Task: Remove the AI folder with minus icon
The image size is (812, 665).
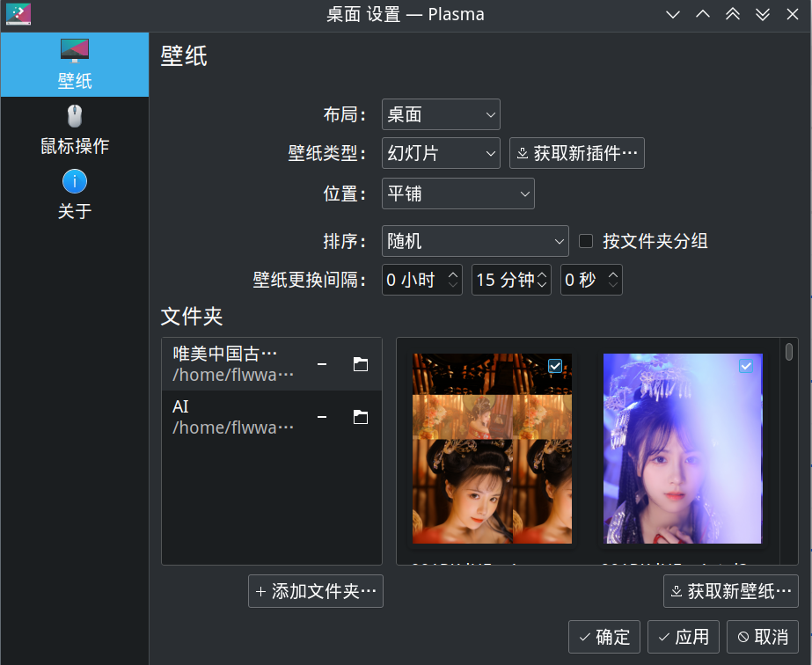Action: click(322, 417)
